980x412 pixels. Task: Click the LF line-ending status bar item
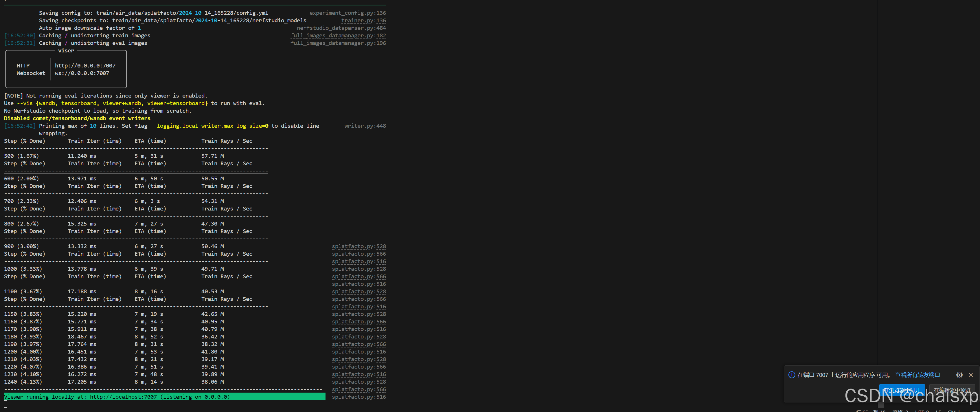coord(938,411)
